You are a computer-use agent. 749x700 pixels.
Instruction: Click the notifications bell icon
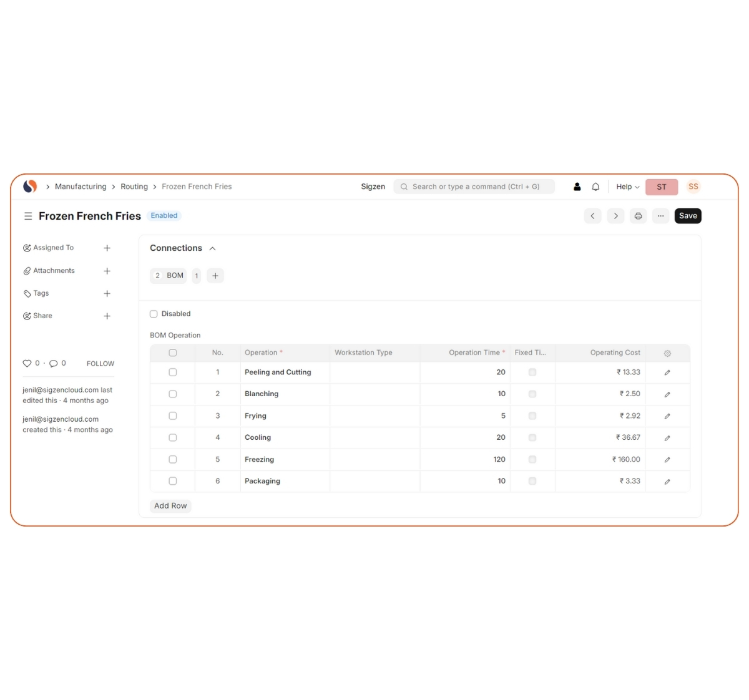coord(595,187)
